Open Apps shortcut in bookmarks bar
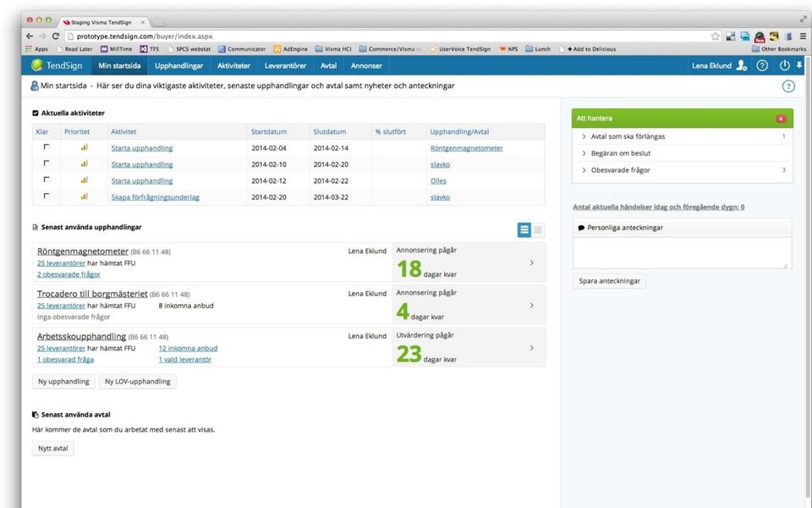The image size is (812, 508). click(x=36, y=49)
